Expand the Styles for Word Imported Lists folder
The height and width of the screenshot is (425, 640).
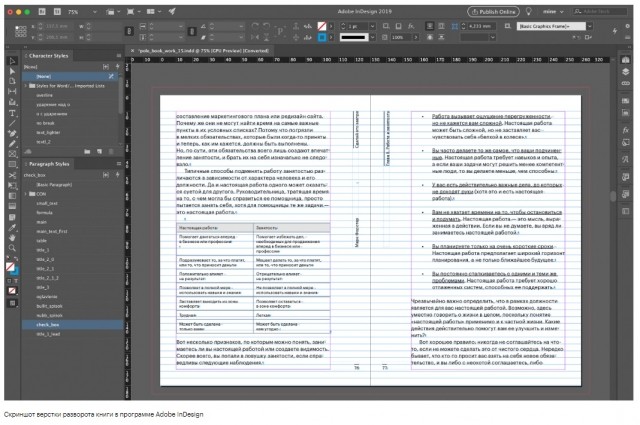[26, 86]
